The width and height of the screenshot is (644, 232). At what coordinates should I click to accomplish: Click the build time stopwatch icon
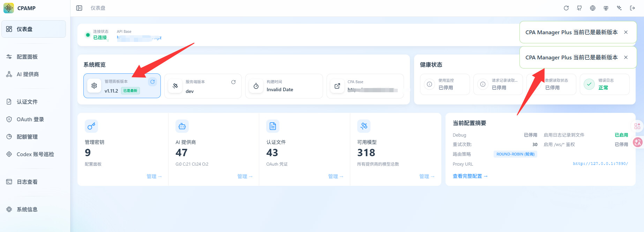point(256,86)
